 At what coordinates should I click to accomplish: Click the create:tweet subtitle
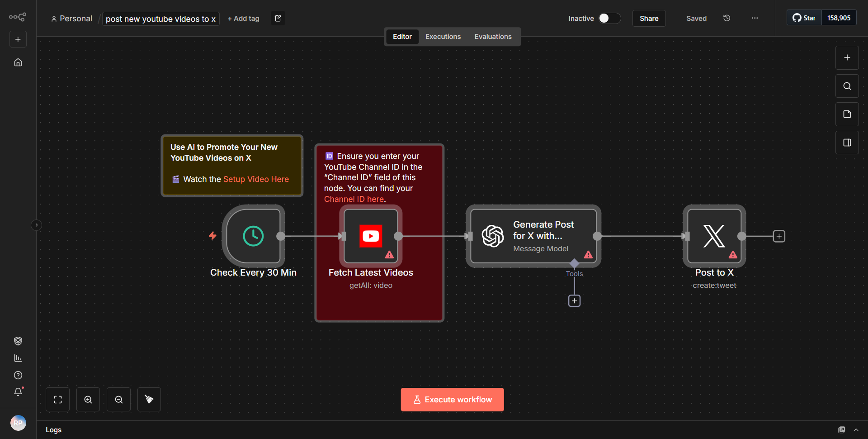pos(714,286)
